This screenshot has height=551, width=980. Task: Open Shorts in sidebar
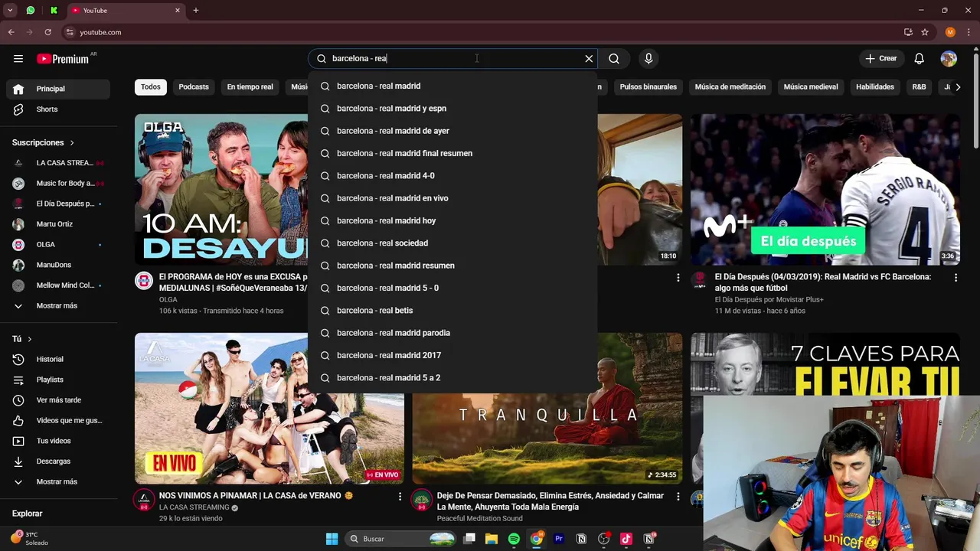(58, 109)
